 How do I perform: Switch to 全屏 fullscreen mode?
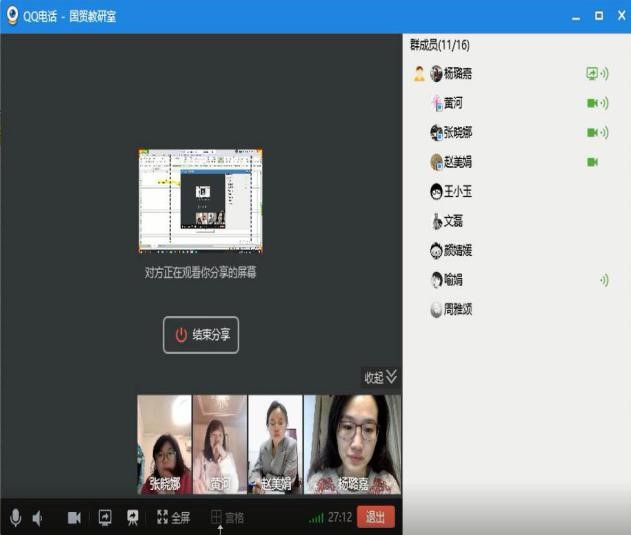pyautogui.click(x=173, y=517)
